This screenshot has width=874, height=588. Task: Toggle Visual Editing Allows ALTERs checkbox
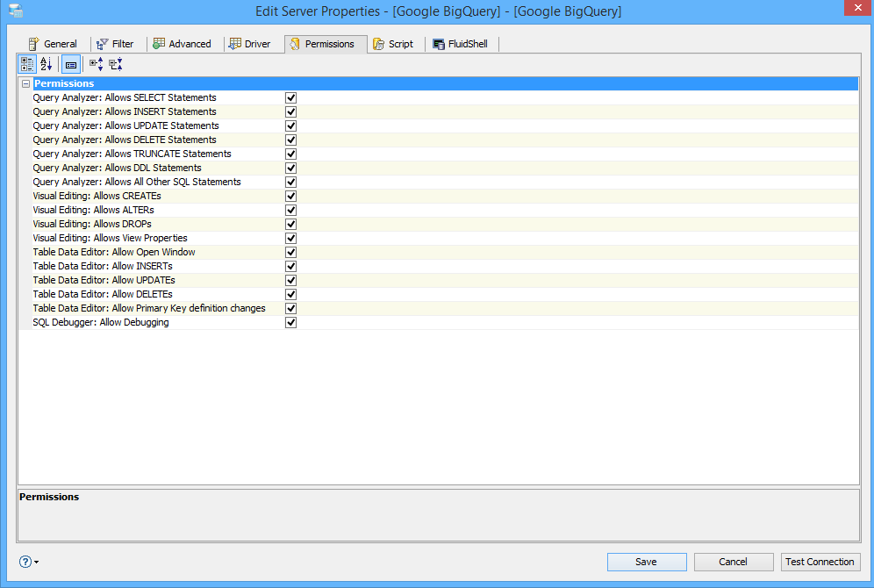click(291, 210)
